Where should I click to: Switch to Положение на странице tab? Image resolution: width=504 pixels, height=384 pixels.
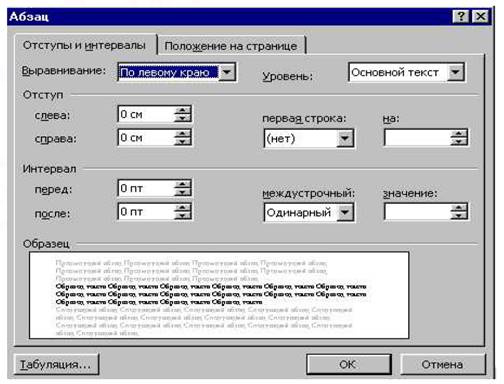pos(231,46)
